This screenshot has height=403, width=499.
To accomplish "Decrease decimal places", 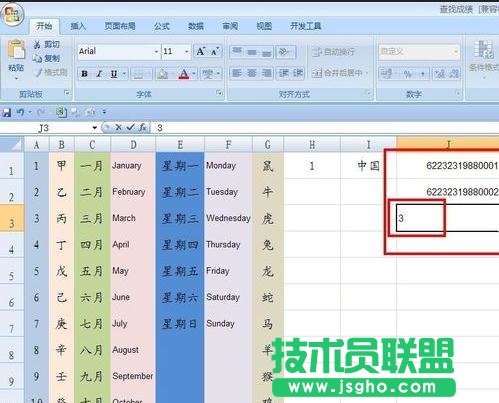I will (x=454, y=74).
